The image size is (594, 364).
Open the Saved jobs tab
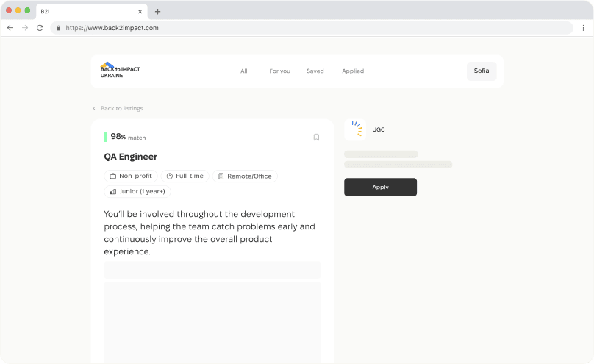[x=315, y=71]
